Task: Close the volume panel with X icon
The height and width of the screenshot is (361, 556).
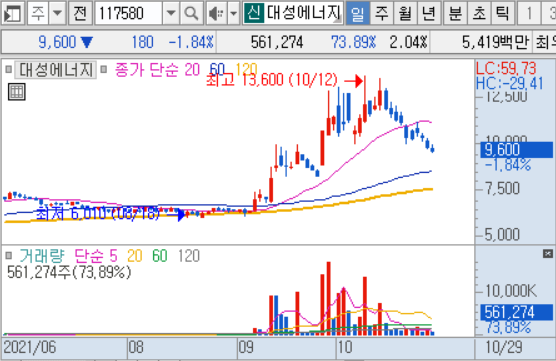Action: coord(548,254)
